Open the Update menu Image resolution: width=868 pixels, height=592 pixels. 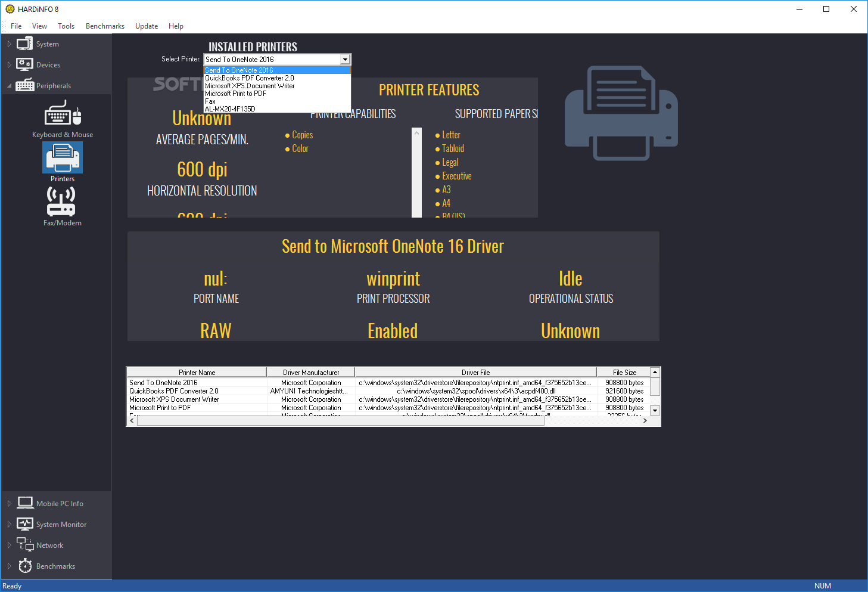pyautogui.click(x=147, y=26)
